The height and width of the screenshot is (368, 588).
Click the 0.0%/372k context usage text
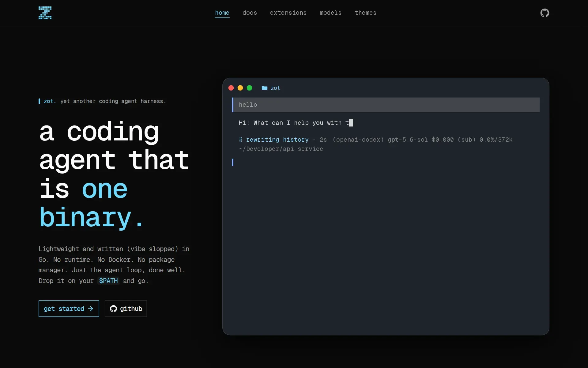point(496,140)
